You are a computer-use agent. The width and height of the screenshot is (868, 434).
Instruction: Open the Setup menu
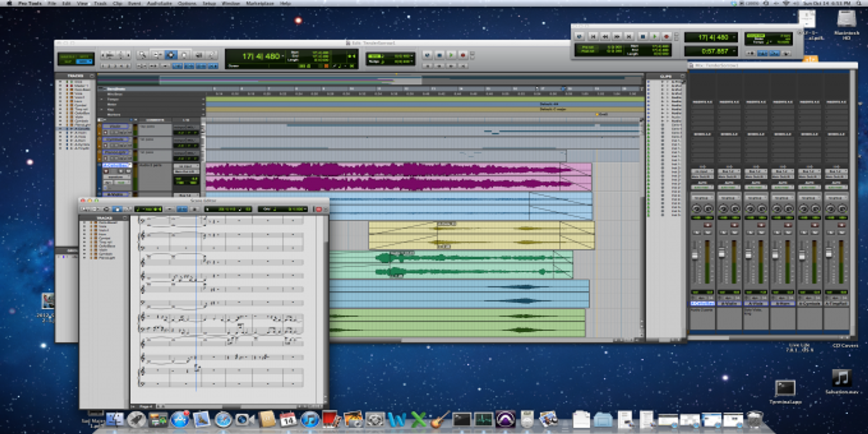209,3
